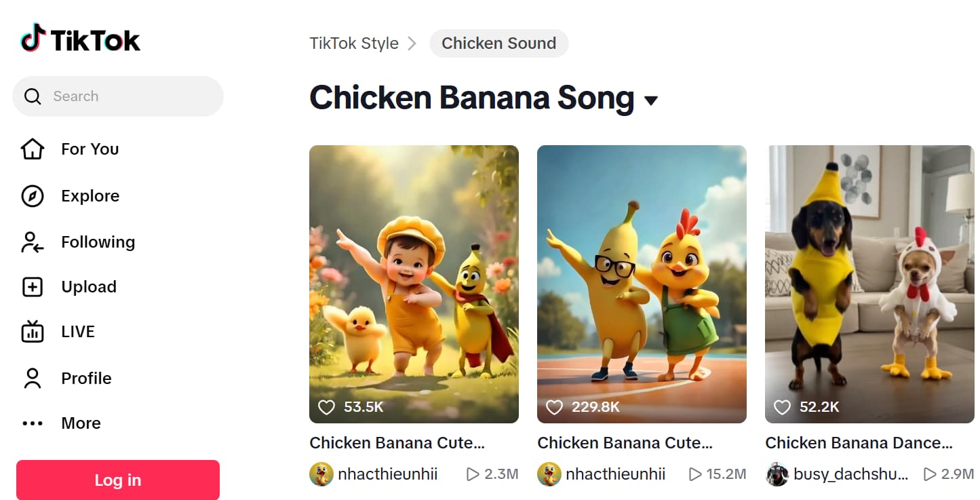Like the 229.8K video heart icon
This screenshot has height=500, width=980.
pos(554,406)
